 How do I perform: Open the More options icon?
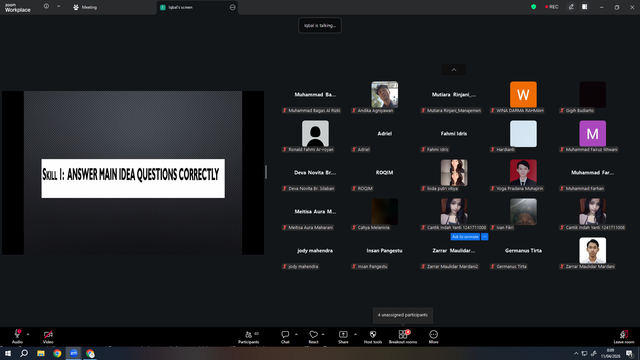point(433,334)
